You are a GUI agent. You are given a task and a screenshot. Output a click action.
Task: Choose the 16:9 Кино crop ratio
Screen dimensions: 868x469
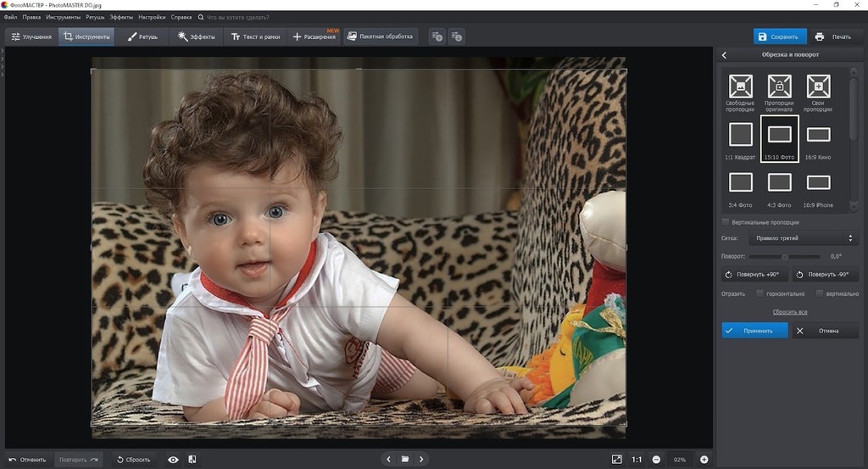(818, 135)
